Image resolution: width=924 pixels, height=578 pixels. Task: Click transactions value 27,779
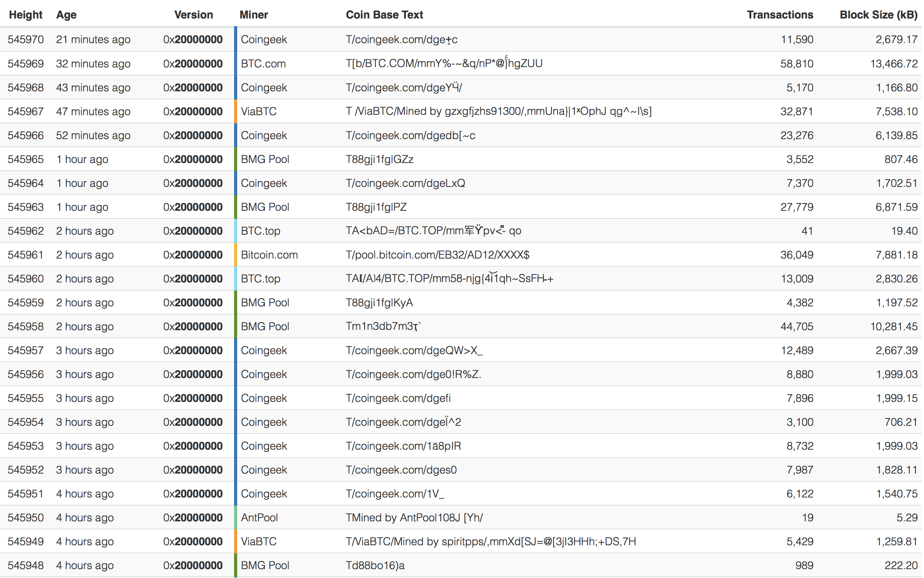pyautogui.click(x=797, y=207)
